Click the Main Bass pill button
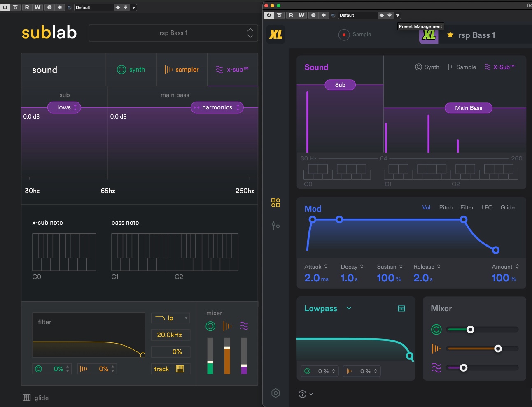Image resolution: width=532 pixels, height=407 pixels. [x=468, y=108]
